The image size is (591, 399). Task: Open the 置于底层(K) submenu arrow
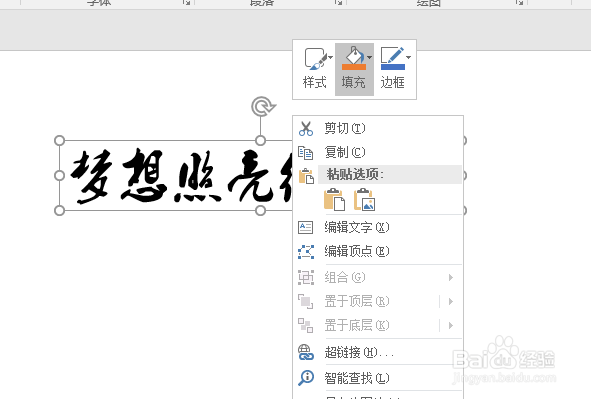click(x=451, y=325)
